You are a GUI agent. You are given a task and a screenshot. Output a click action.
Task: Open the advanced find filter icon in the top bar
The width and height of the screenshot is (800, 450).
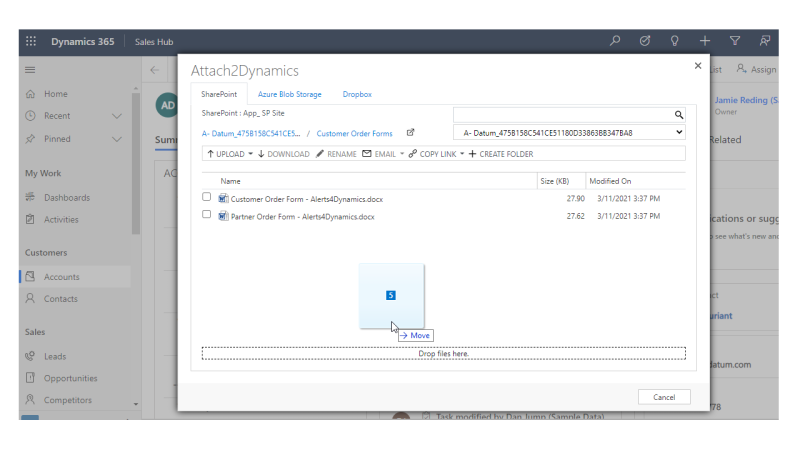[735, 41]
